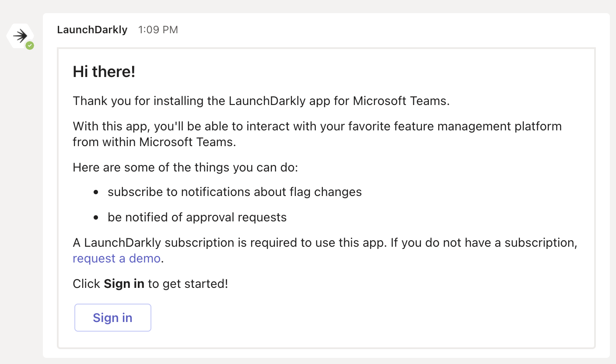This screenshot has width=616, height=364.
Task: Open the LaunchDarkly profile via its avatar
Action: click(x=20, y=36)
